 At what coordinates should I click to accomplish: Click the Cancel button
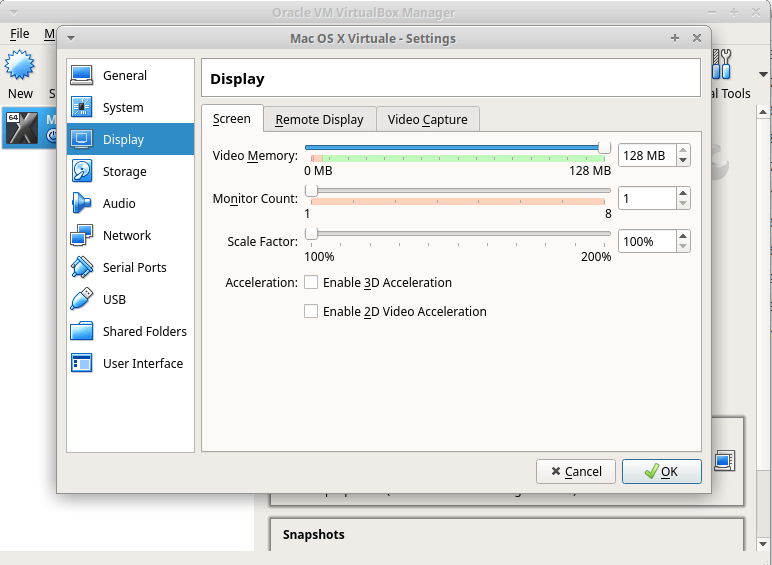(x=576, y=471)
